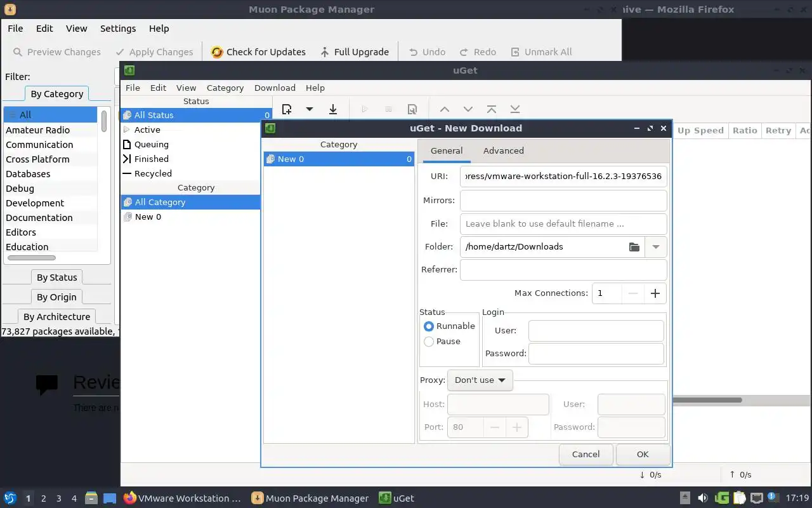Screen dimensions: 812x508
Task: Open the uGet Edit menu
Action: tap(158, 88)
